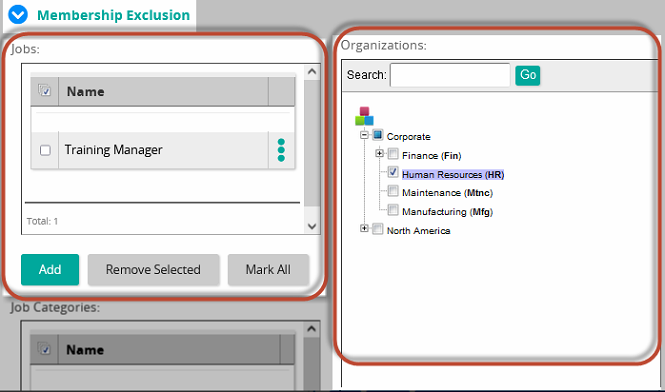Check the Maintenance (Mtnc) checkbox
Viewport: 665px width, 392px height.
point(393,191)
